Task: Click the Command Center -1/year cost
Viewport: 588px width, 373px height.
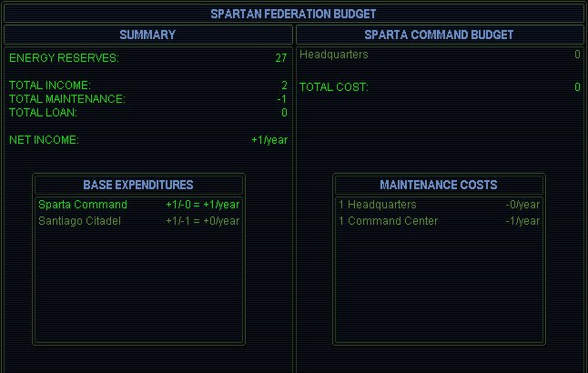Action: tap(522, 221)
